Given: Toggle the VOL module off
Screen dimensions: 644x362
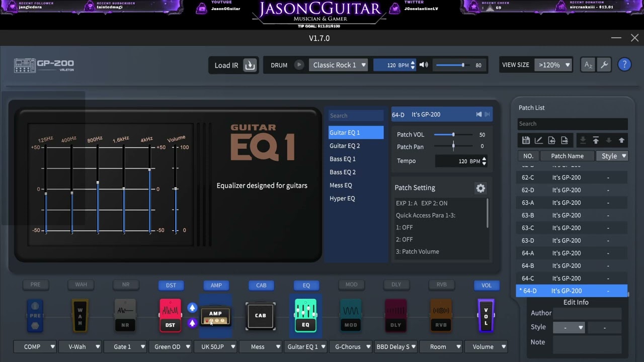Looking at the screenshot, I should tap(487, 285).
